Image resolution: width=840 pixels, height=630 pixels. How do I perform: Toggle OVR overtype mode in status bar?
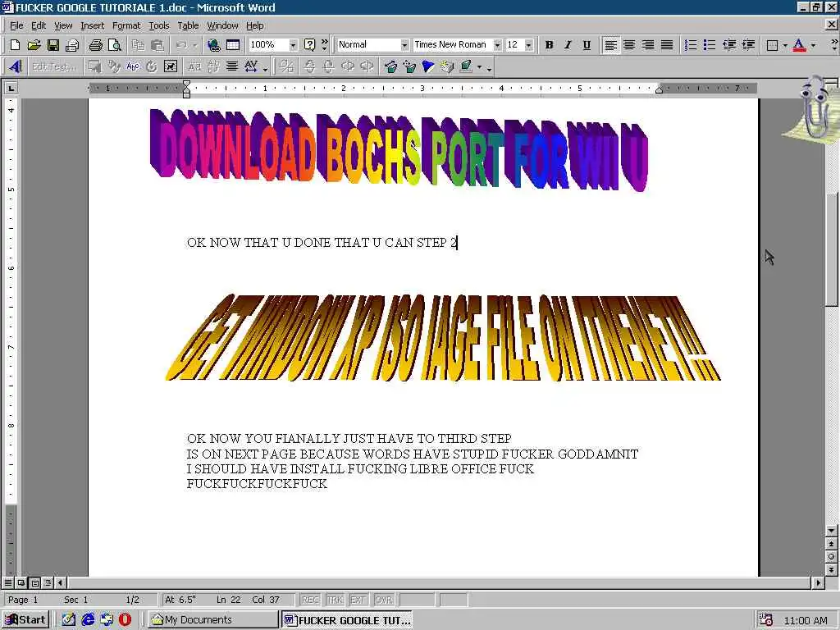point(384,600)
